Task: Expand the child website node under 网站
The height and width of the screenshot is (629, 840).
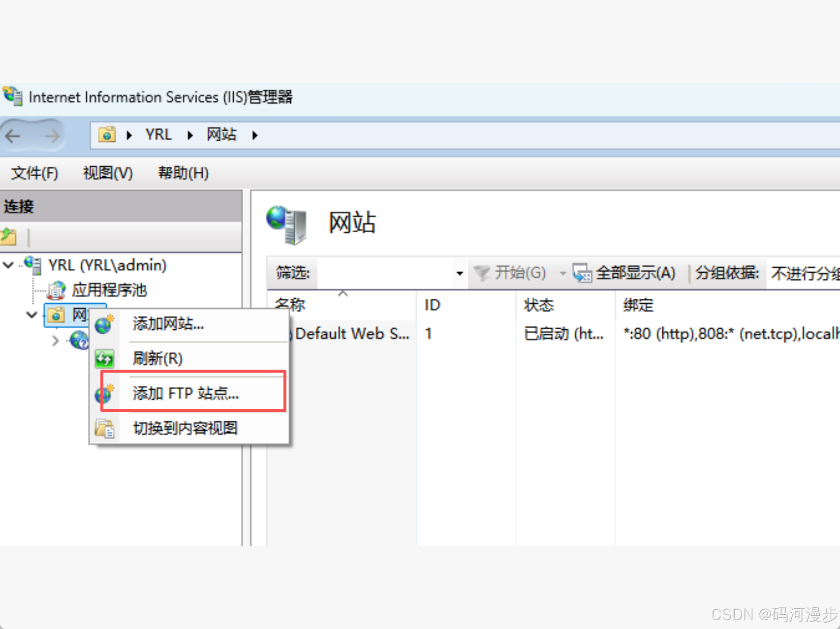Action: pos(56,340)
